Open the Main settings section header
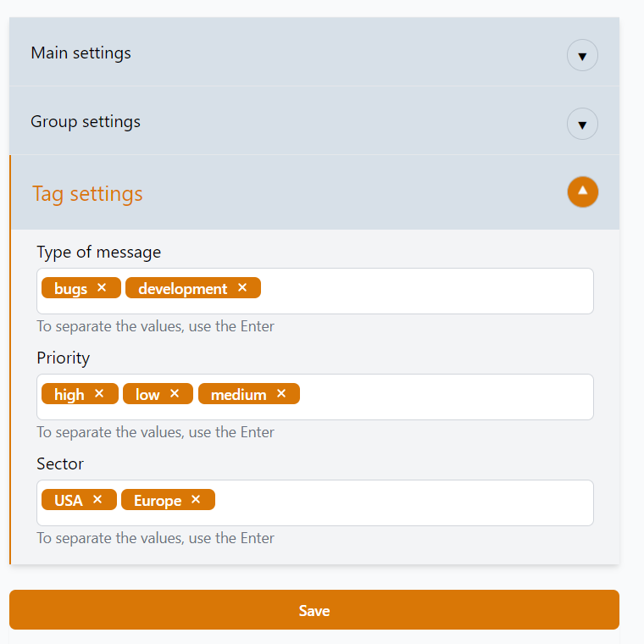Screen dimensions: 644x644 (81, 53)
